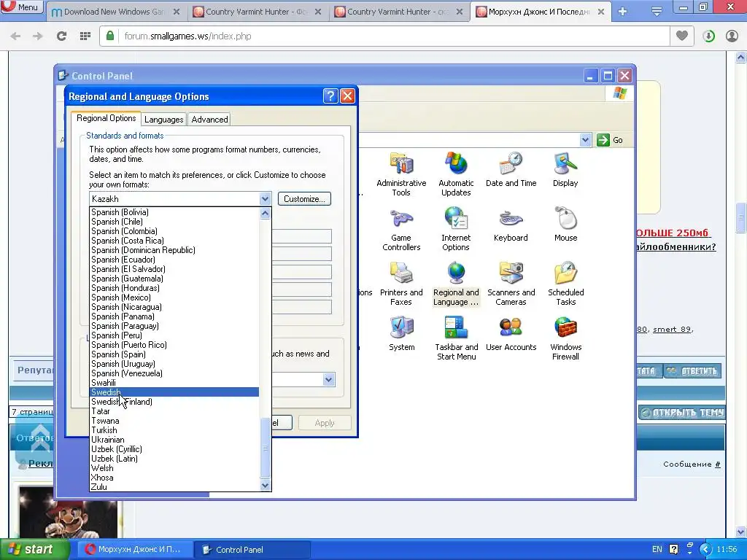Image resolution: width=747 pixels, height=560 pixels.
Task: Select Tatar from the list
Action: (174, 411)
